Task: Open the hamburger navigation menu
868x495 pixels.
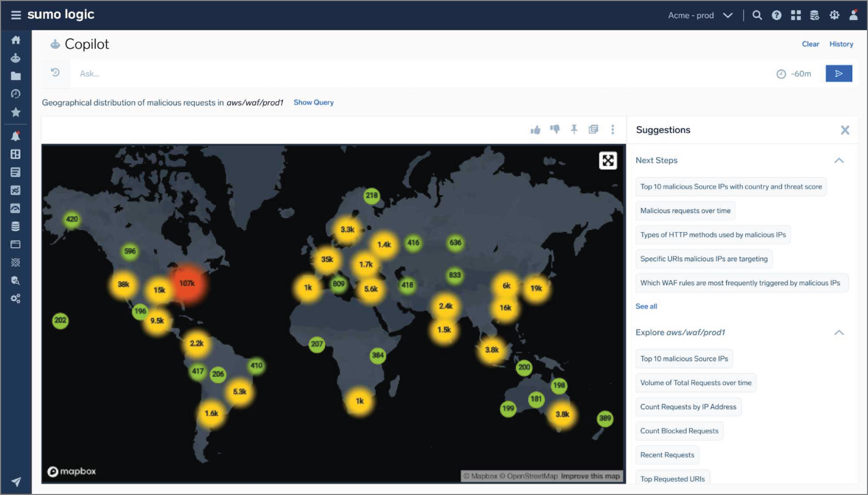Action: point(16,15)
